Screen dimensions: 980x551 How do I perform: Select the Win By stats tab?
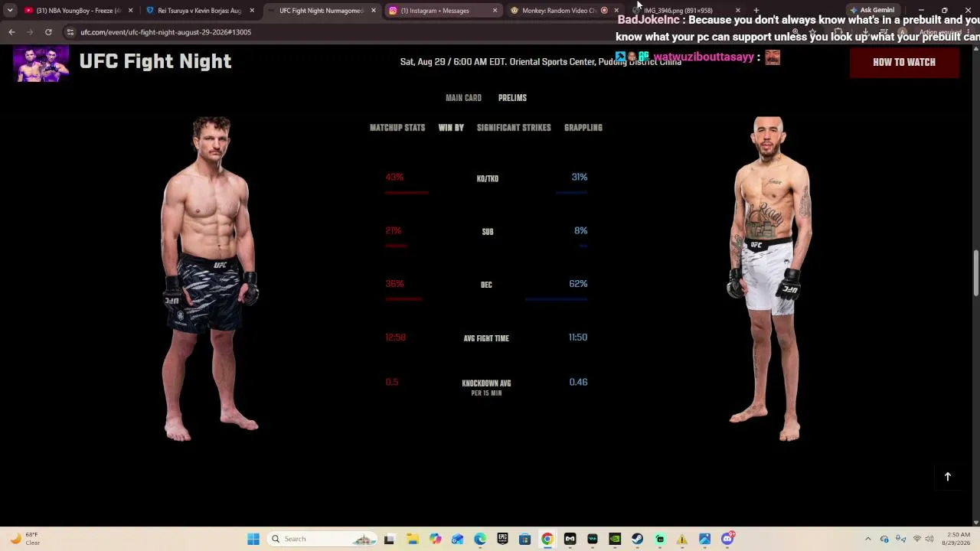click(x=451, y=128)
